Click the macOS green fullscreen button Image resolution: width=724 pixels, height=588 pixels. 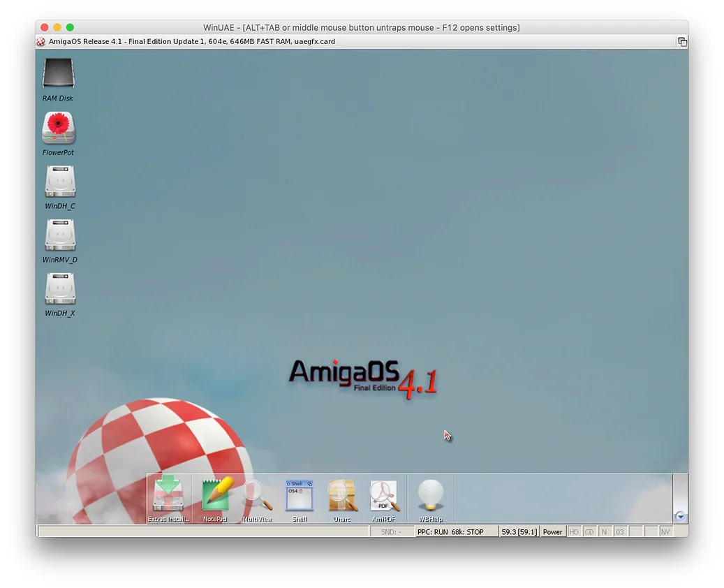pos(70,27)
